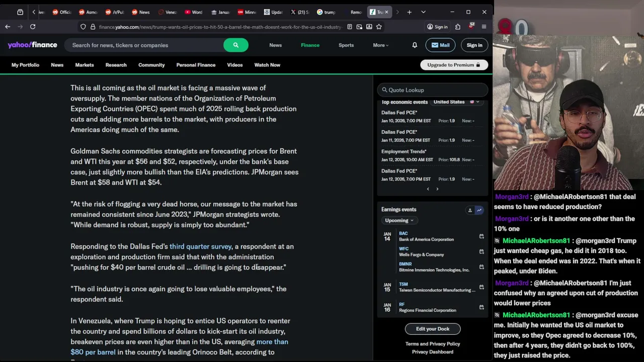Open the BAC ticker link
This screenshot has width=644, height=362.
tap(404, 233)
